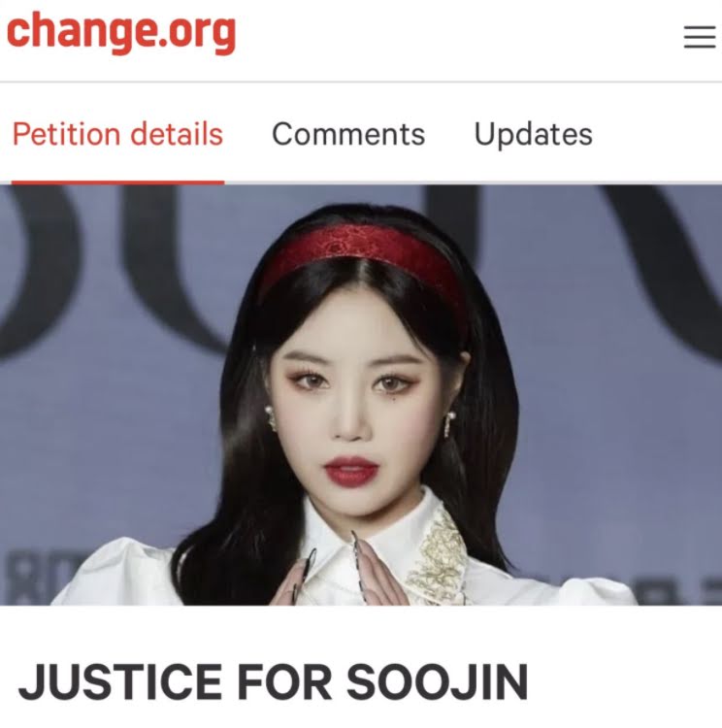Click the red underline below Petition details
Viewport: 722px width, 728px height.
click(x=118, y=182)
